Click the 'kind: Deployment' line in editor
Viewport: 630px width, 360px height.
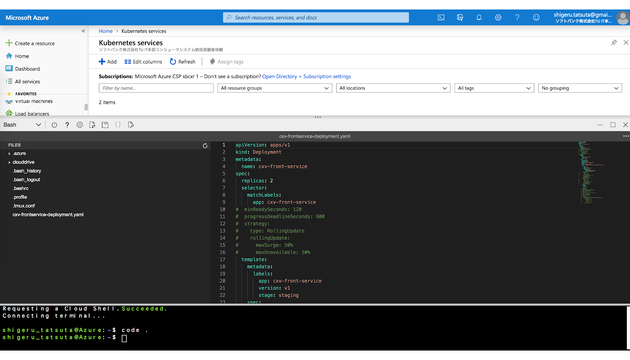pyautogui.click(x=258, y=152)
